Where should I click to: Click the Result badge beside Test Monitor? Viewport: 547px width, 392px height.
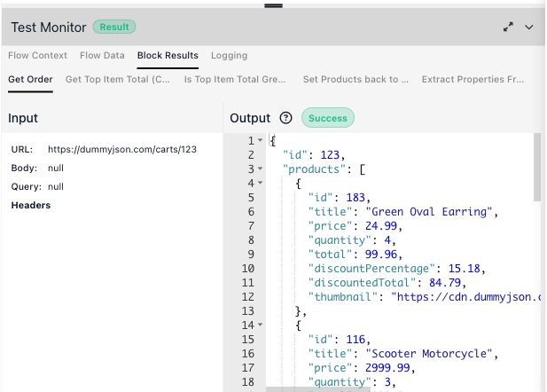pyautogui.click(x=114, y=27)
